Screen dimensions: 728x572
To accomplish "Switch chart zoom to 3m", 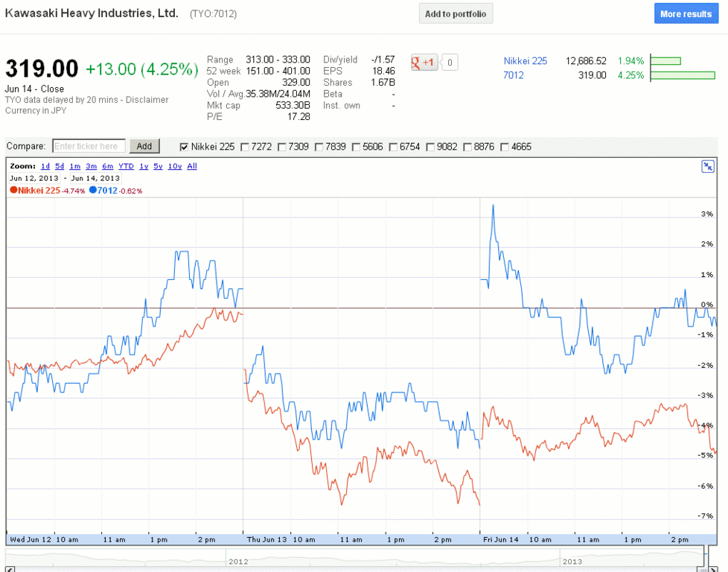I will pos(91,166).
